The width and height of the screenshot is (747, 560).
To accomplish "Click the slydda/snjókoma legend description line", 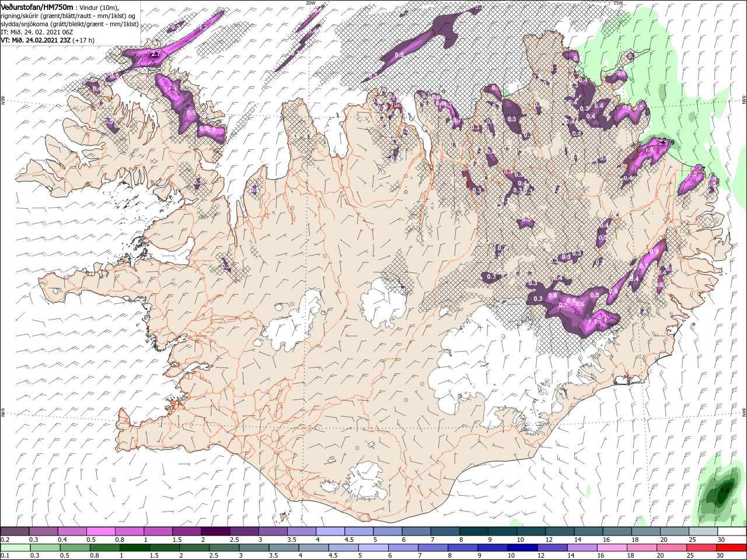I will [69, 24].
